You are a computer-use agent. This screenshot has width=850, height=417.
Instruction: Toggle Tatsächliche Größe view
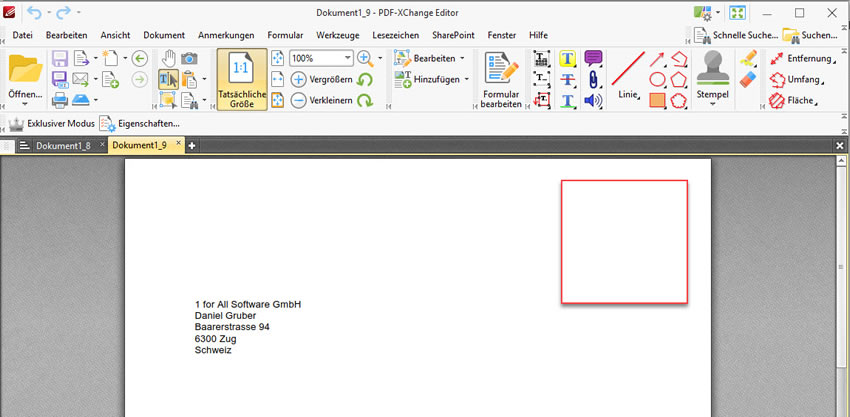pos(242,80)
